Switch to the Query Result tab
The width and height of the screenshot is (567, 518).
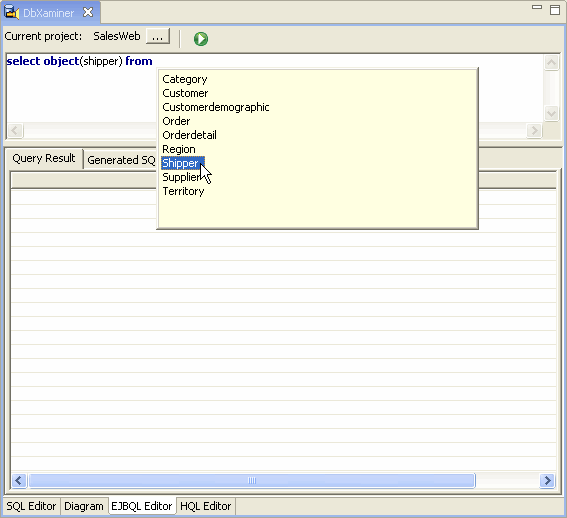[x=44, y=158]
